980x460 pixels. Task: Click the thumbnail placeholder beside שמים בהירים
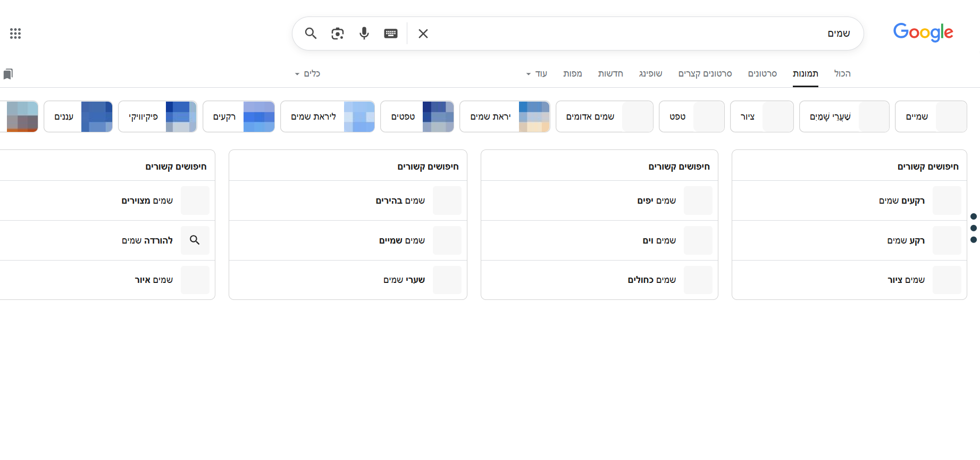click(447, 200)
